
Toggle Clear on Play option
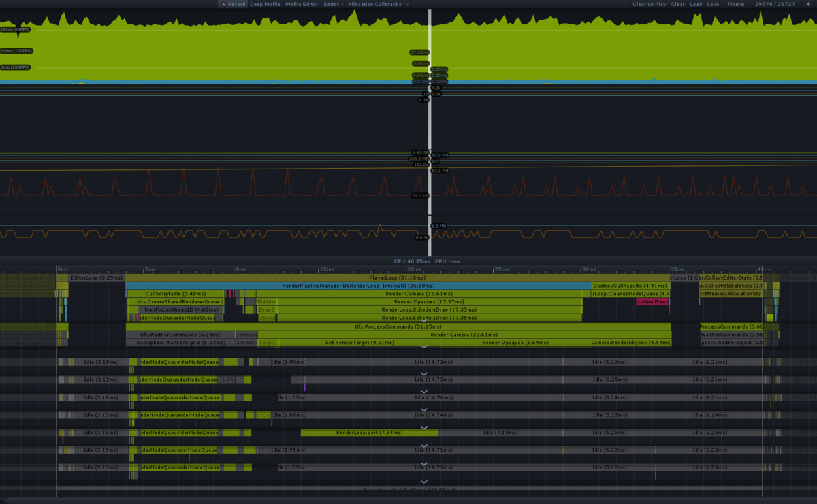pyautogui.click(x=649, y=4)
